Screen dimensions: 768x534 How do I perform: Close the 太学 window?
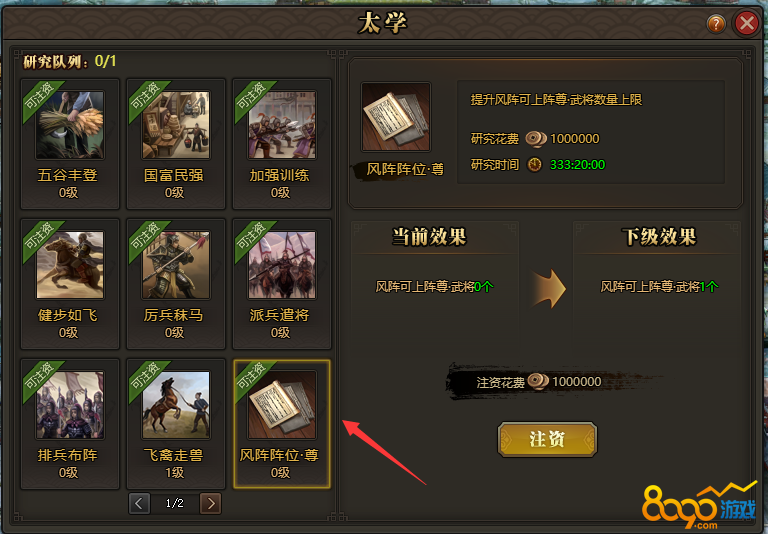747,23
